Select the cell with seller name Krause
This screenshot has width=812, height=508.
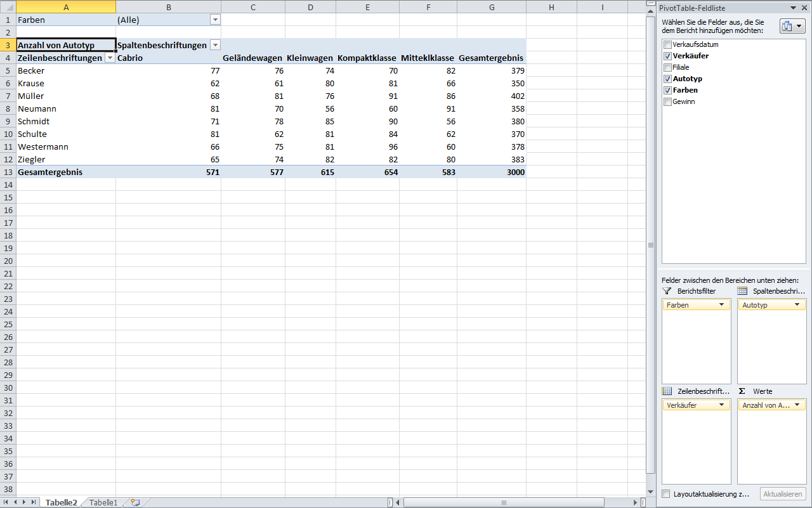coord(66,83)
